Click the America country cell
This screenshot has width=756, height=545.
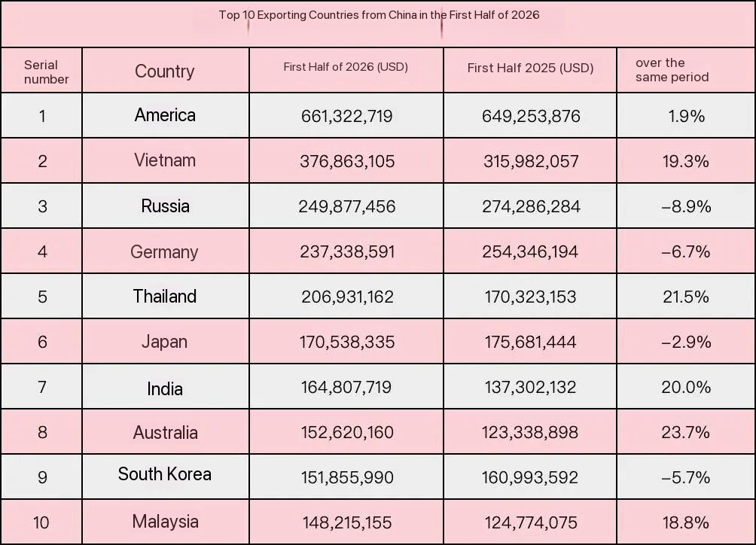(x=165, y=115)
